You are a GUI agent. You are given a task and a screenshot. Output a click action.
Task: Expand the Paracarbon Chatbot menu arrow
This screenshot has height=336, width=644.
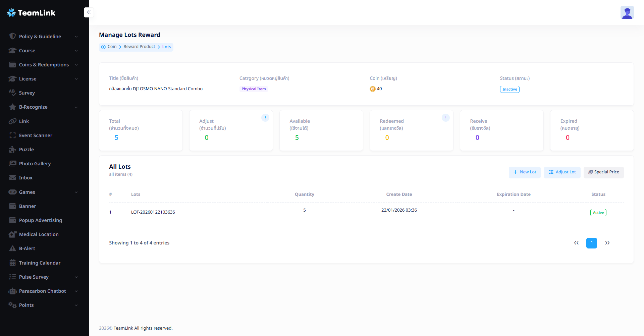(76, 291)
